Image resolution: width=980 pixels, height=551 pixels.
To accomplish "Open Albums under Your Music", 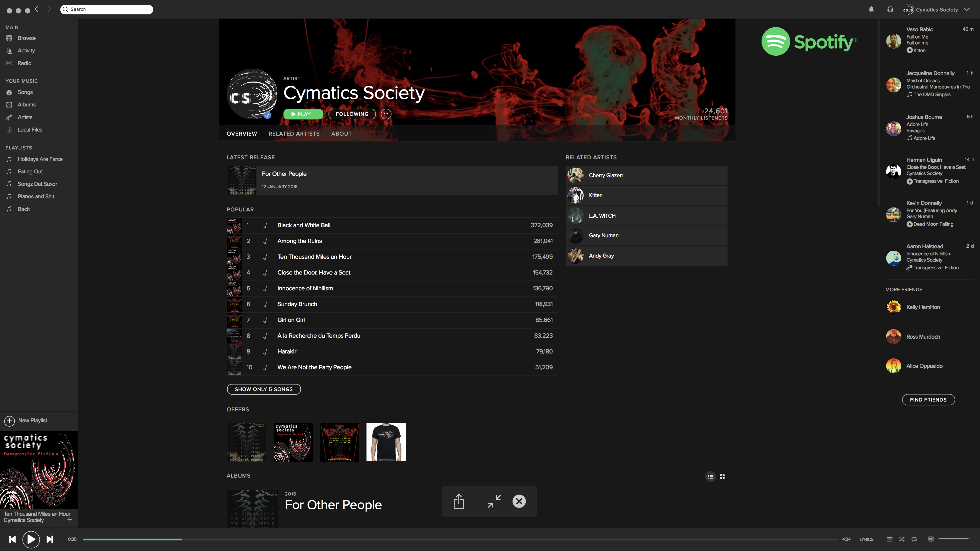I will pos(27,105).
